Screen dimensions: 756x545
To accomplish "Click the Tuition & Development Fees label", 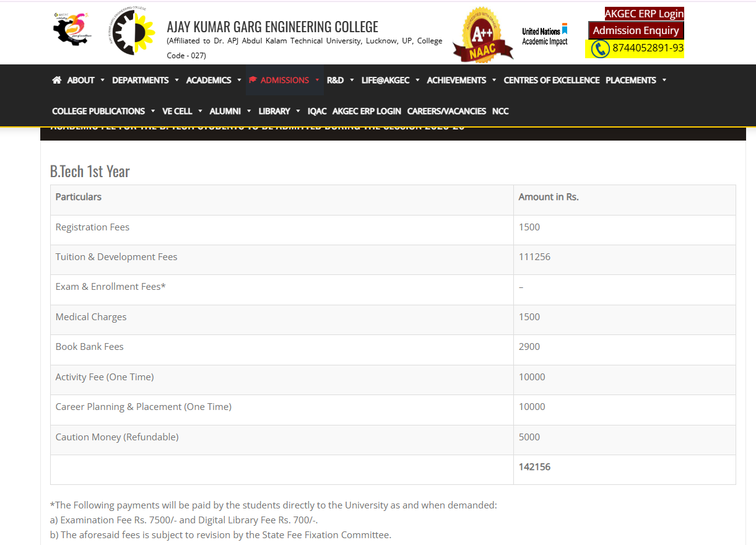I will tap(116, 257).
